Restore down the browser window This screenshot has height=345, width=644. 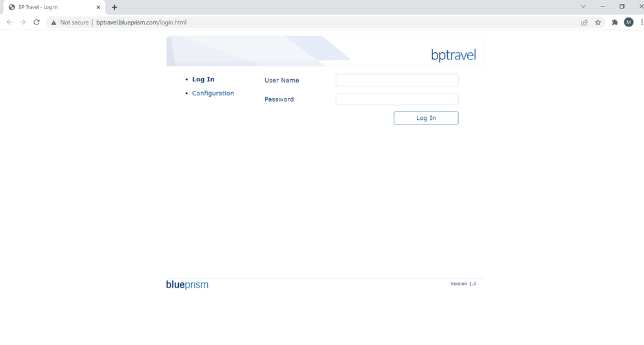pyautogui.click(x=622, y=6)
